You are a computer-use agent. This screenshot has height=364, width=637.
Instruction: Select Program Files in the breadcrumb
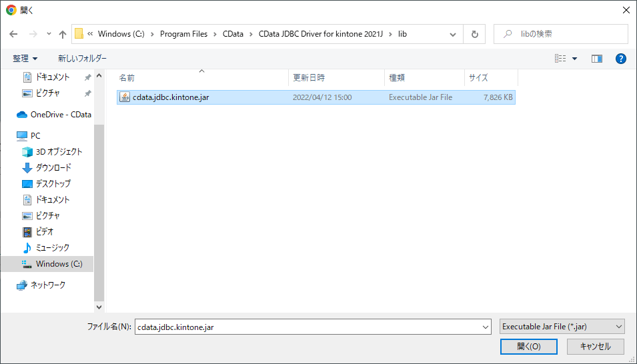183,34
